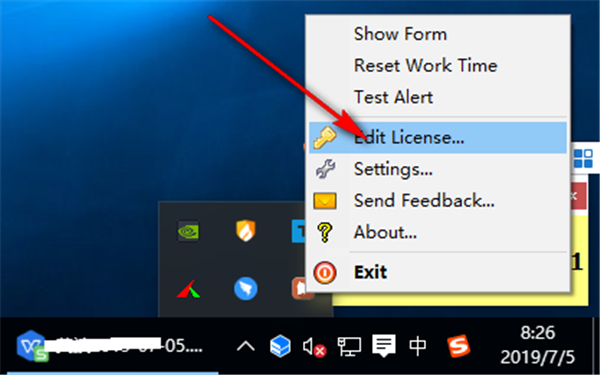Image resolution: width=600 pixels, height=375 pixels.
Task: Open the About... menu entry
Action: [438, 232]
